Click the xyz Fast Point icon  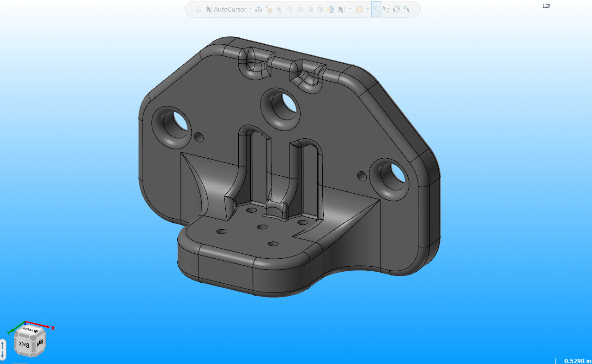[259, 9]
